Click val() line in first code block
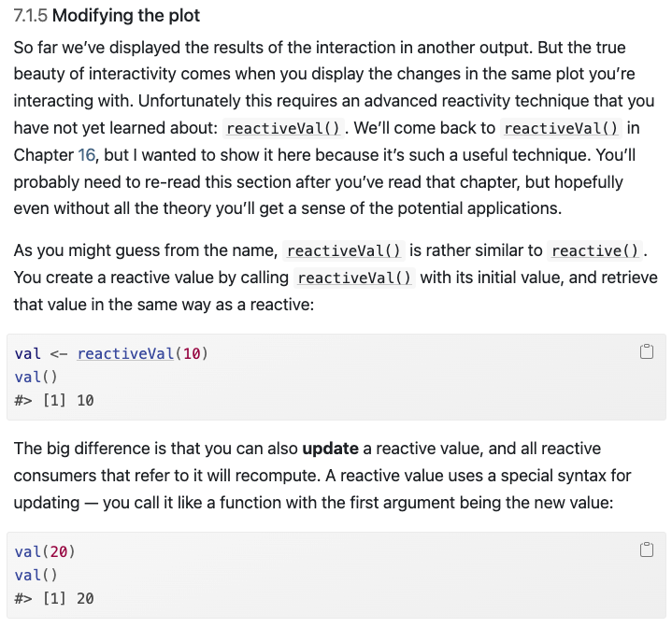The height and width of the screenshot is (628, 672). (30, 378)
